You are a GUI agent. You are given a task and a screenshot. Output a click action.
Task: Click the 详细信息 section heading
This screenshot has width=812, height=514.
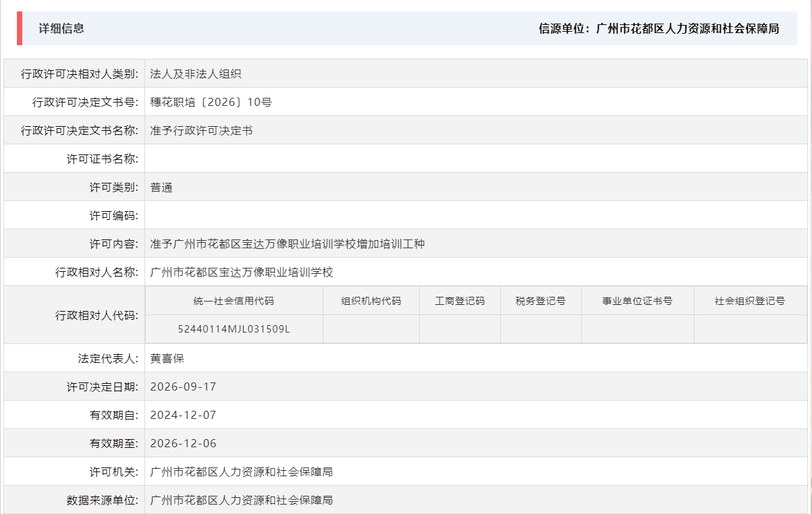click(x=61, y=28)
